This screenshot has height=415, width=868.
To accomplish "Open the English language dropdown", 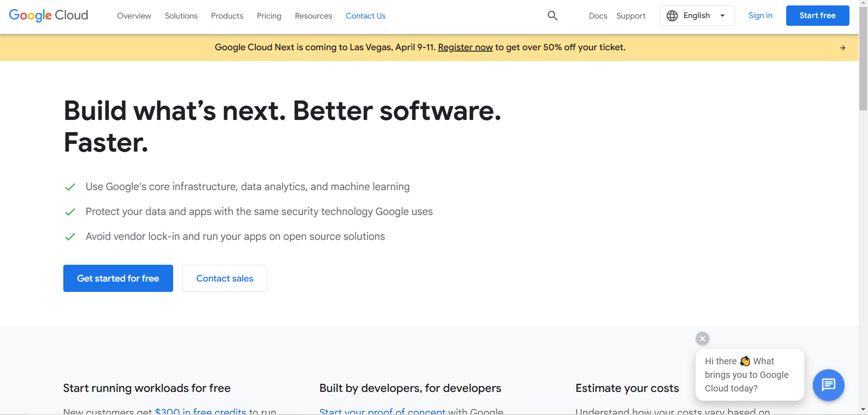I will coord(696,15).
